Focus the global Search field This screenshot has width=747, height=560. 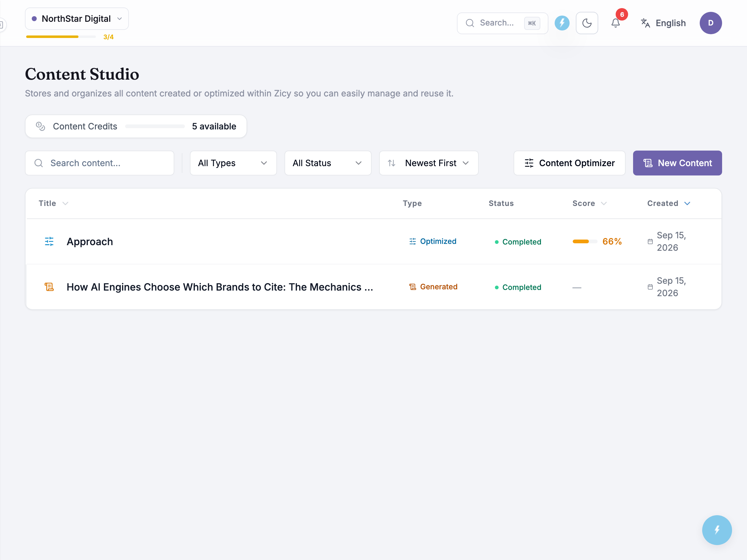point(502,23)
